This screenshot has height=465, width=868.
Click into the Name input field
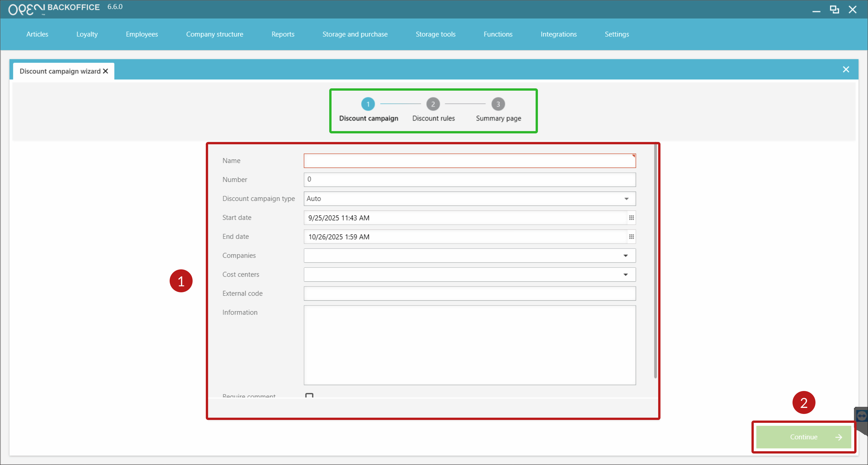[x=469, y=161]
